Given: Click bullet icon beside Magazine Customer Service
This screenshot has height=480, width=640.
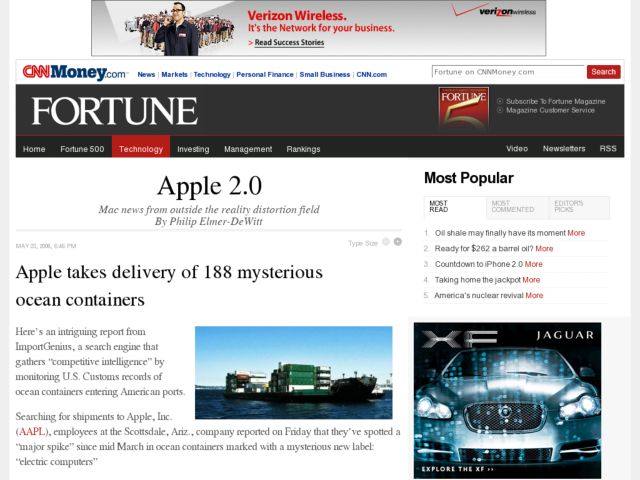Looking at the screenshot, I should tap(500, 110).
